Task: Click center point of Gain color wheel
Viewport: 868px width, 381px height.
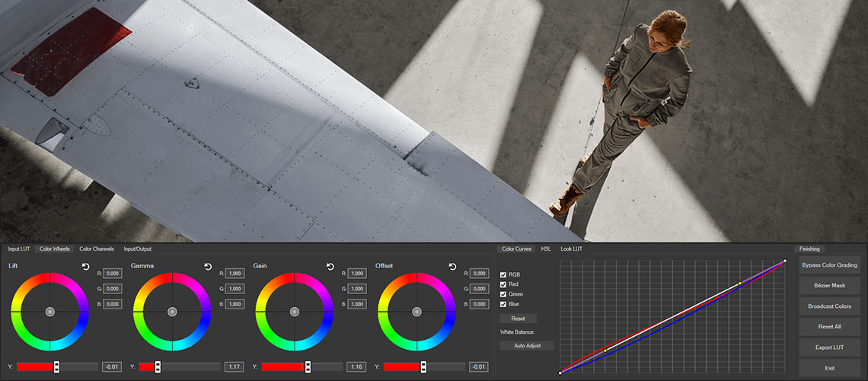Action: pos(294,312)
